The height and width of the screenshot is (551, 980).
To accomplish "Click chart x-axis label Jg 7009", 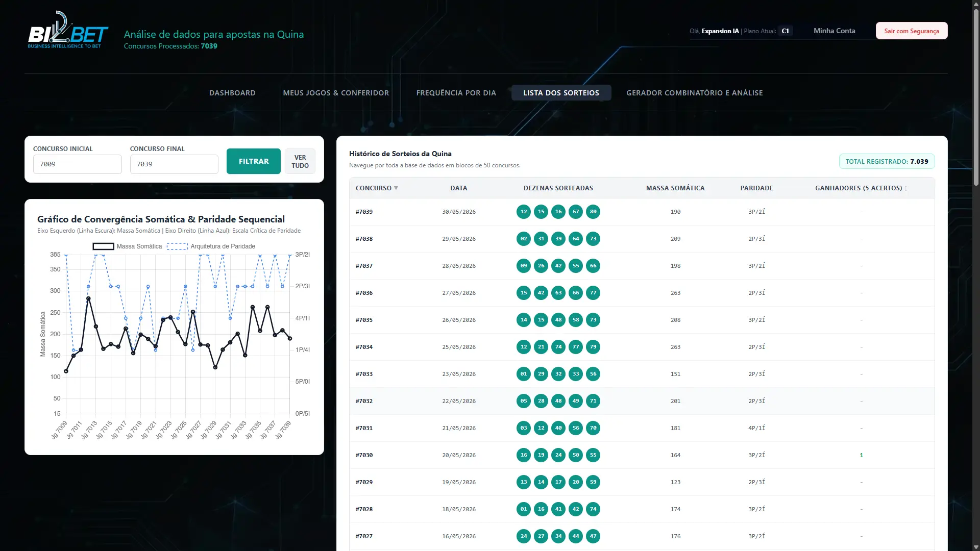I will click(59, 430).
